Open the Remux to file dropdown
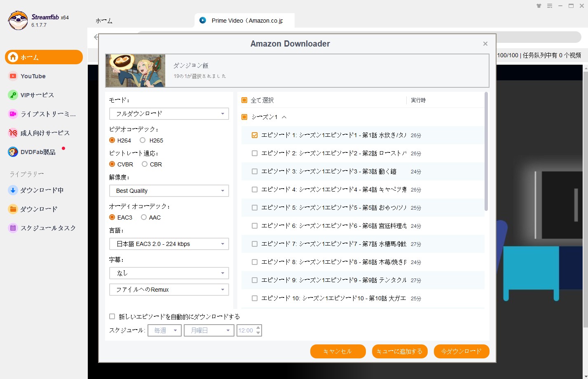This screenshot has height=379, width=588. point(169,290)
